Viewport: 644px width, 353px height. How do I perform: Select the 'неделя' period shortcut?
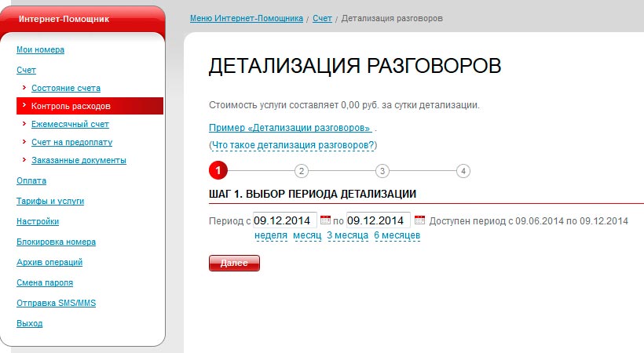(x=271, y=235)
